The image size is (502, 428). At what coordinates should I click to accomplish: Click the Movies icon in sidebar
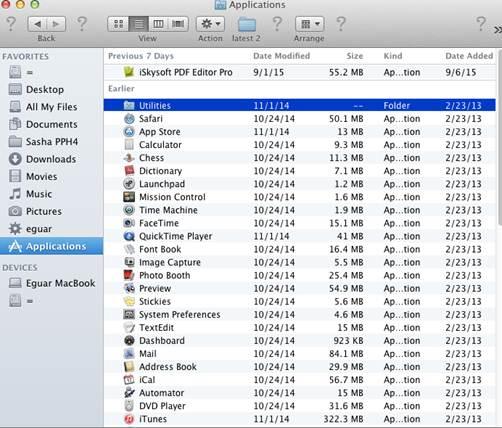[15, 176]
